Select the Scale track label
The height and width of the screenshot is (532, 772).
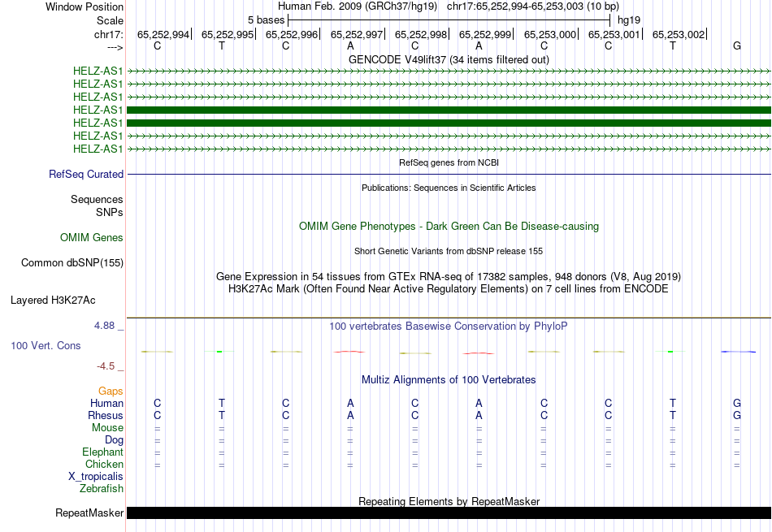click(110, 20)
